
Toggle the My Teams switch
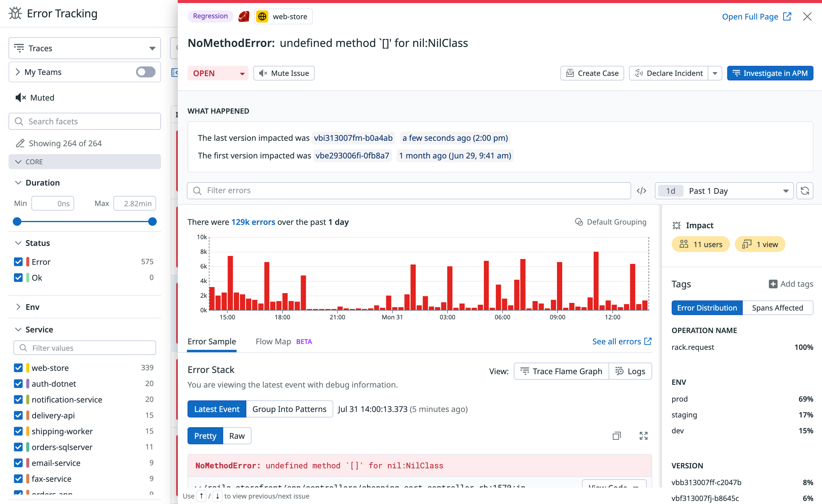145,72
